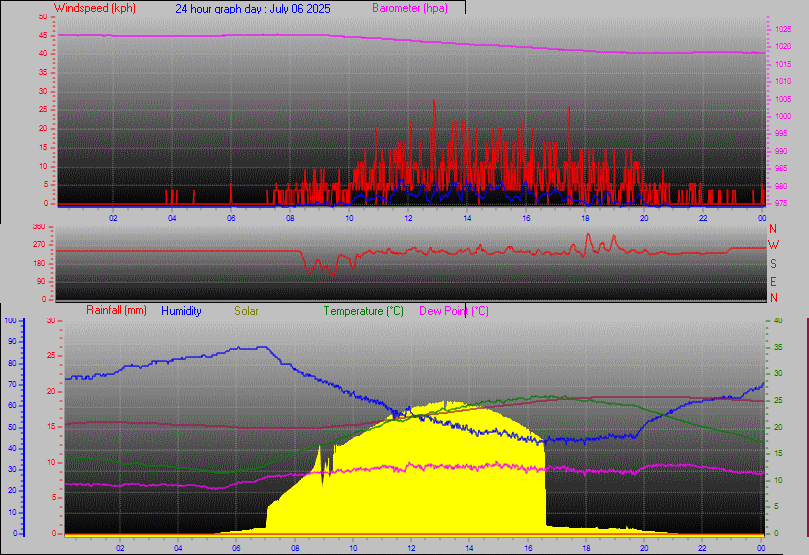Image resolution: width=809 pixels, height=555 pixels.
Task: Click the 40 value on windspeed axis
Action: [43, 54]
